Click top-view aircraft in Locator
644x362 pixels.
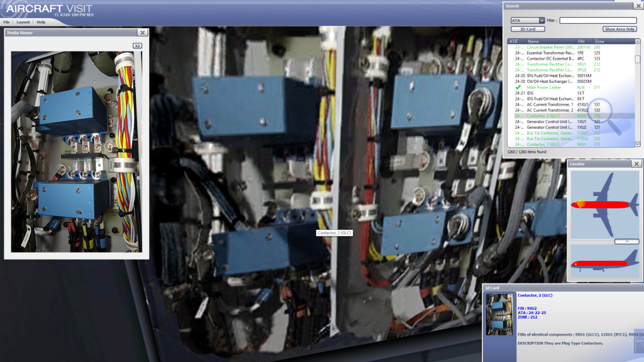605,204
